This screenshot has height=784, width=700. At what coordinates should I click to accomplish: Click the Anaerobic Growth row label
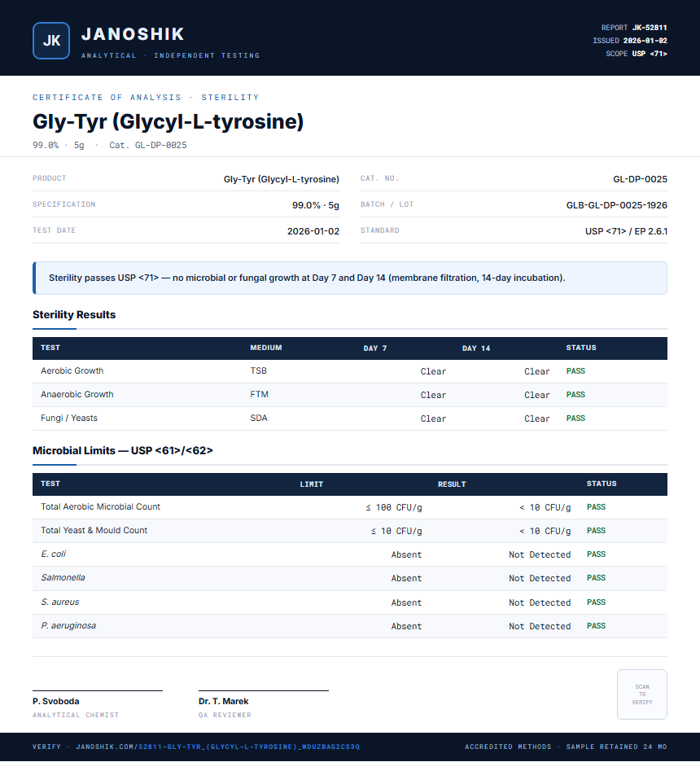tap(77, 394)
